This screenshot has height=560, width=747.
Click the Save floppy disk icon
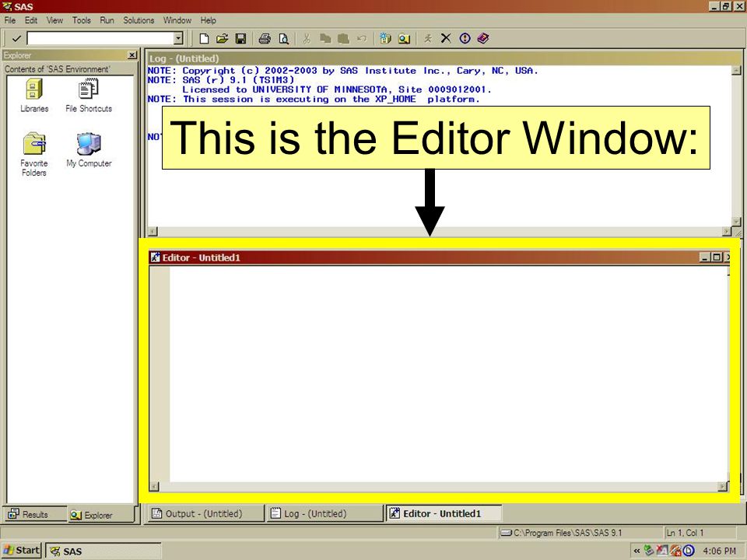241,39
